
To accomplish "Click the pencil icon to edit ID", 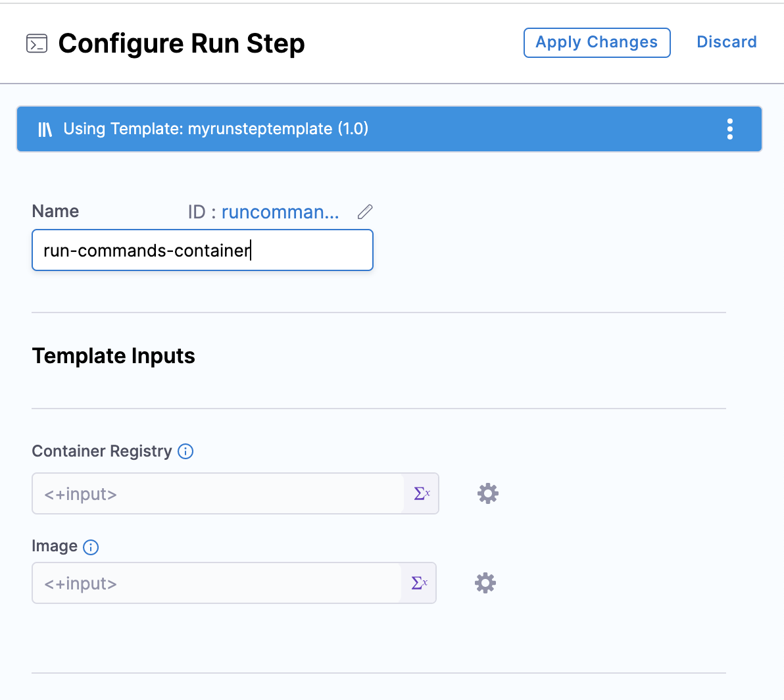I will point(365,212).
